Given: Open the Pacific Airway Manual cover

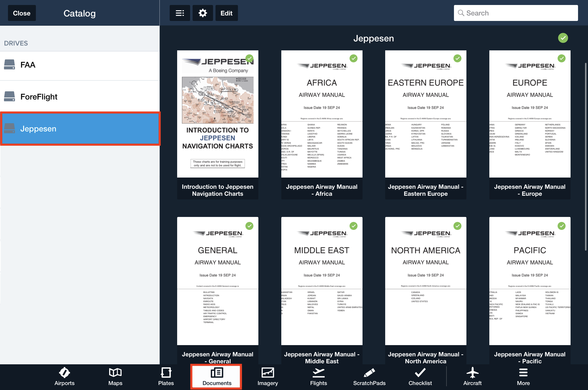Looking at the screenshot, I should coord(530,281).
